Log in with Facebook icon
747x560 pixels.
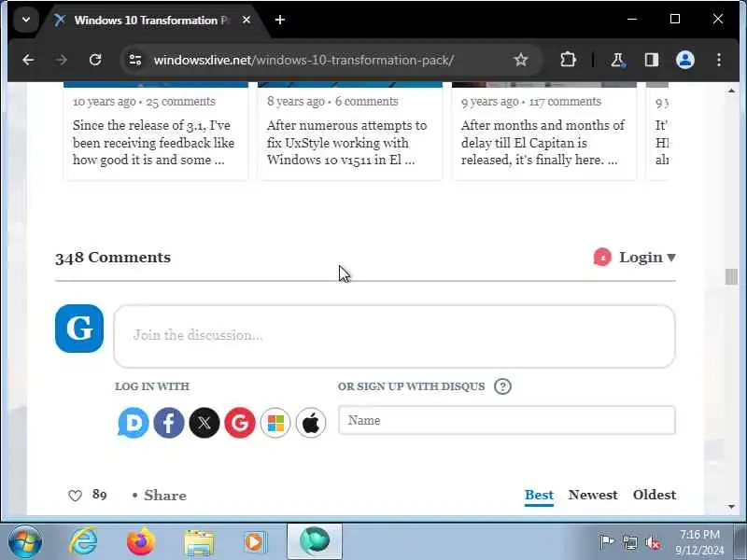pos(169,423)
